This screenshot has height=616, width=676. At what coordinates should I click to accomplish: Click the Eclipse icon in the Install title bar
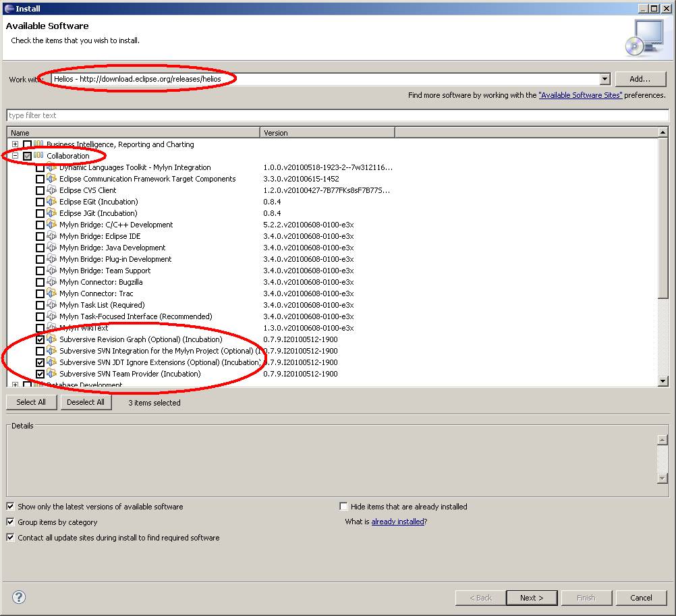click(x=9, y=8)
